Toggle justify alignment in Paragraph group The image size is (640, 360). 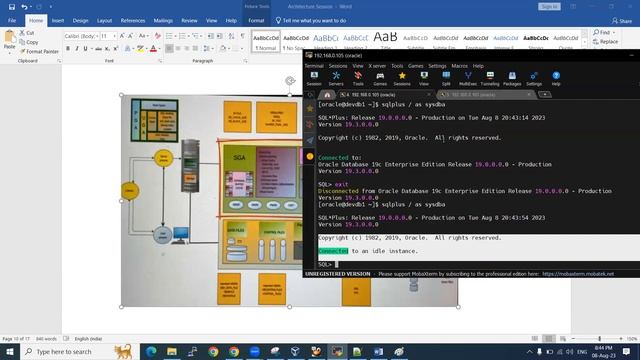coord(196,49)
